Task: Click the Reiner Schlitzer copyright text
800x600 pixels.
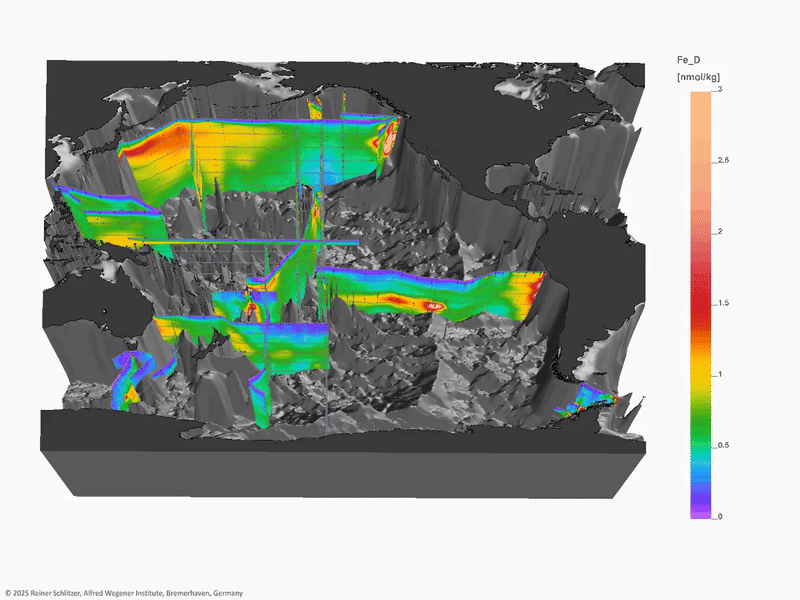Action: point(123,593)
